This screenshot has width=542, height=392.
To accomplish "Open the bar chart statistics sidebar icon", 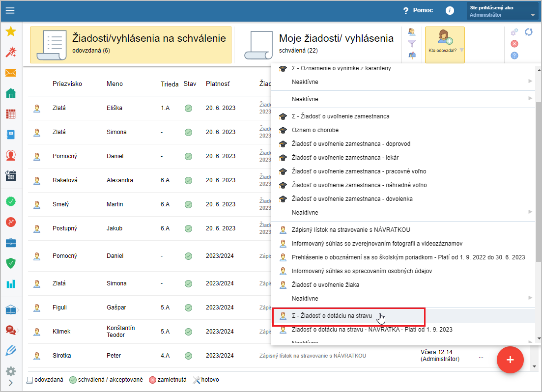I will point(11,284).
